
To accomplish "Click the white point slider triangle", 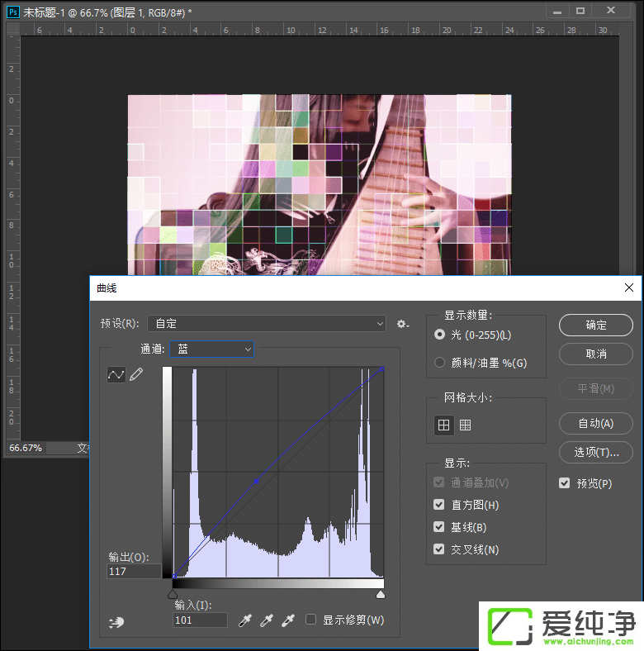I will click(381, 594).
